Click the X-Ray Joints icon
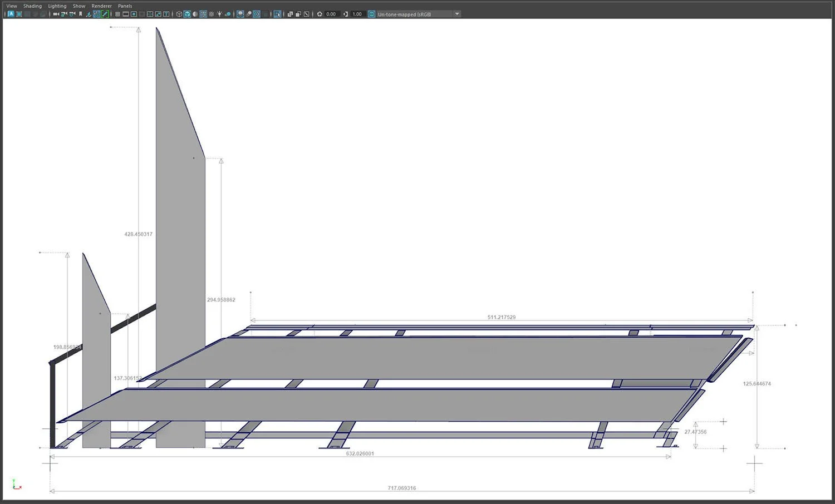This screenshot has width=835, height=504. point(306,14)
